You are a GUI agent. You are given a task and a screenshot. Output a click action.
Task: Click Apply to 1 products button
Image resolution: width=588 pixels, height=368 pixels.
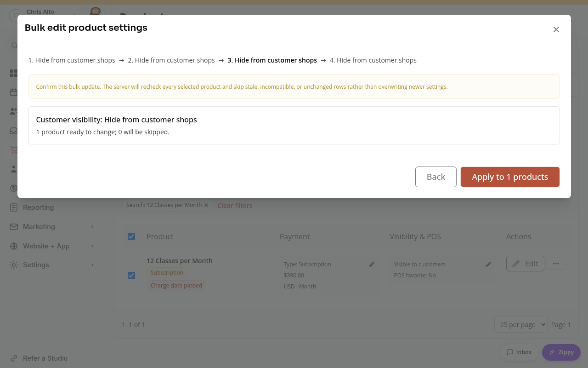point(510,177)
